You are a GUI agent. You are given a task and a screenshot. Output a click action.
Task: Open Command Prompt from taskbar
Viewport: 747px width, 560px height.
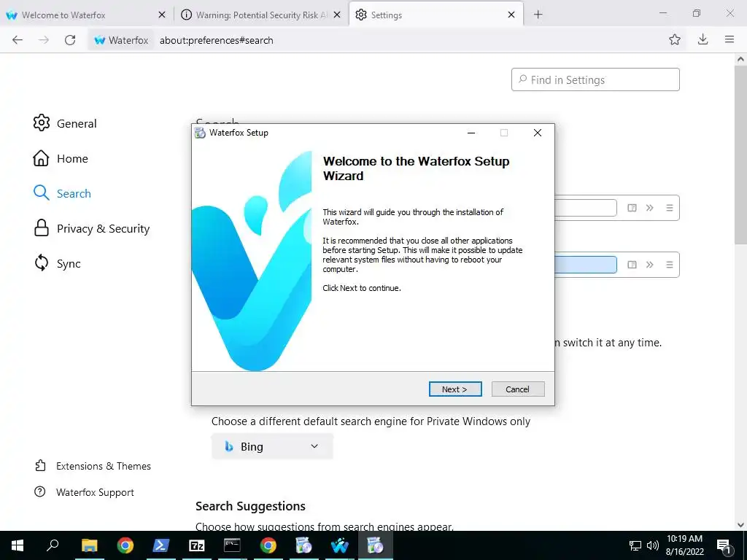232,545
